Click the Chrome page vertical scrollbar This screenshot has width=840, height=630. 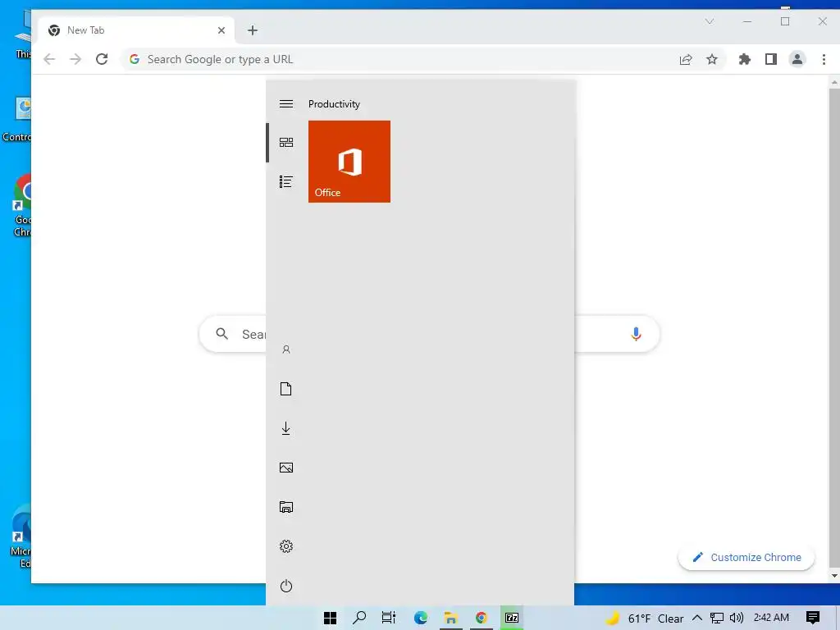(834, 326)
